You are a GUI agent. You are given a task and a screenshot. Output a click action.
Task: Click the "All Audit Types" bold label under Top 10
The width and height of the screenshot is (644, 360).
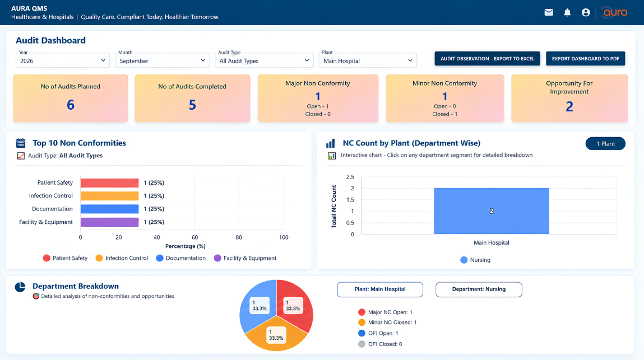point(81,156)
